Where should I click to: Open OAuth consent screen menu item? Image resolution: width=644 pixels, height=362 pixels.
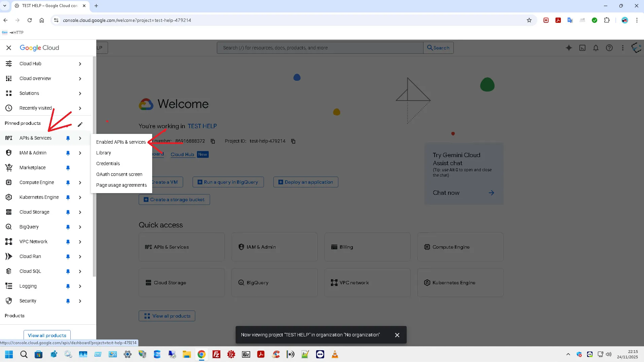[x=119, y=174]
